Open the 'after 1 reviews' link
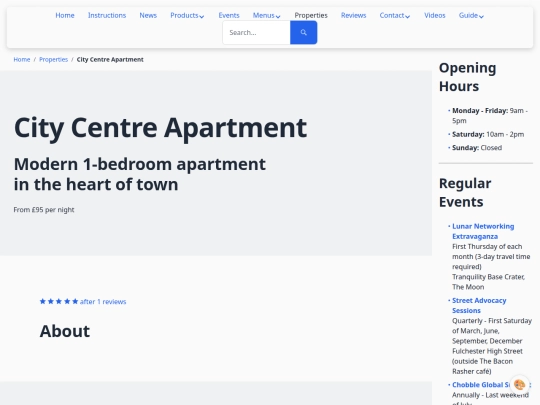 click(x=103, y=302)
